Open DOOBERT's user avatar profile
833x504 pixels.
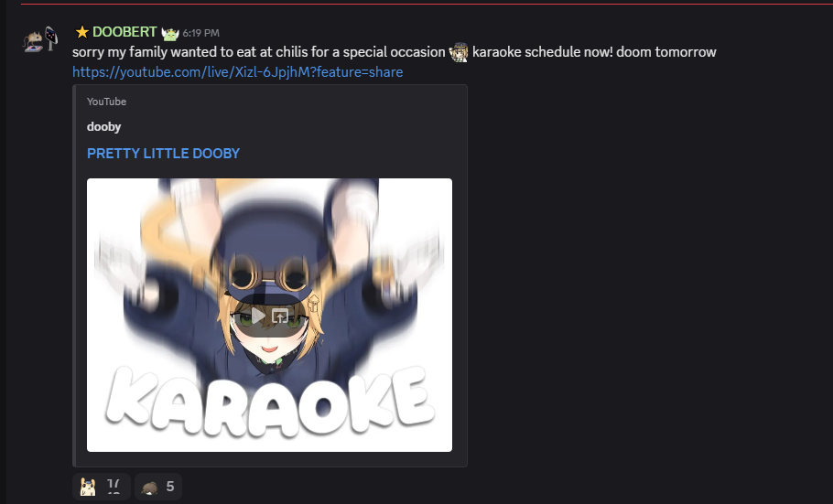[x=40, y=39]
